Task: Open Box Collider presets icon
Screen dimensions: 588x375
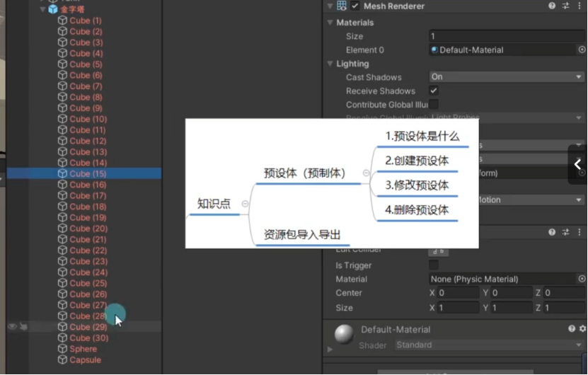Action: (x=565, y=232)
